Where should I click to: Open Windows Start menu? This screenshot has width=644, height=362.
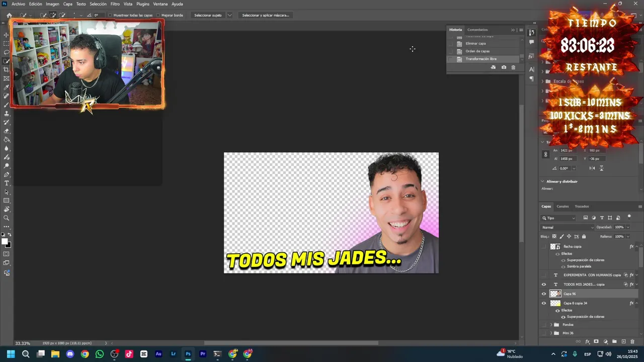pos(11,354)
